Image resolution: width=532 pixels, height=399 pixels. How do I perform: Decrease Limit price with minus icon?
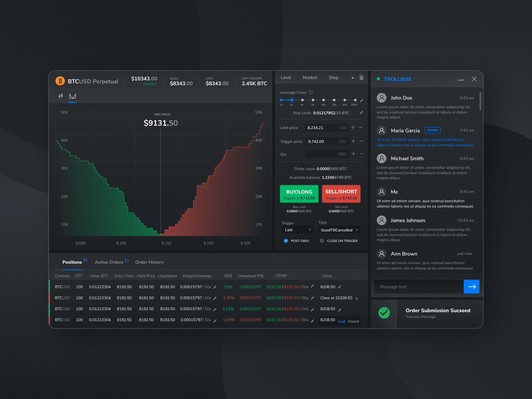pyautogui.click(x=361, y=127)
